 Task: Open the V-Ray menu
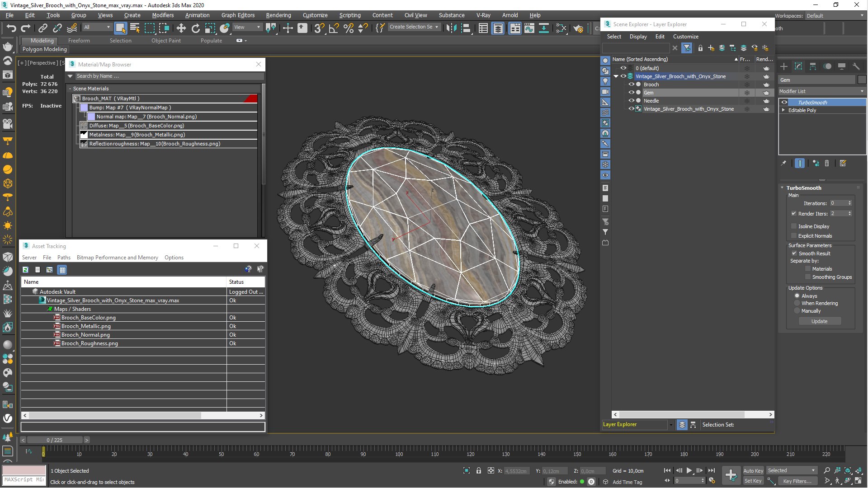[x=483, y=15]
